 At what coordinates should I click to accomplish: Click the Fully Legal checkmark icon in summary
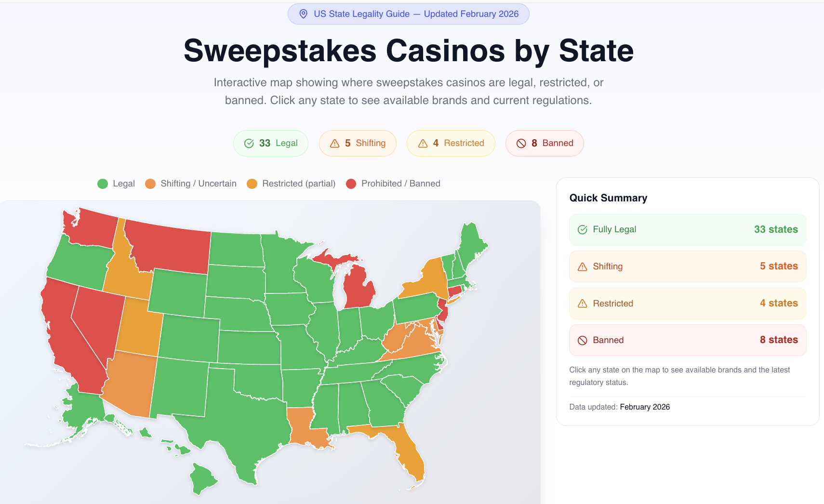tap(582, 229)
